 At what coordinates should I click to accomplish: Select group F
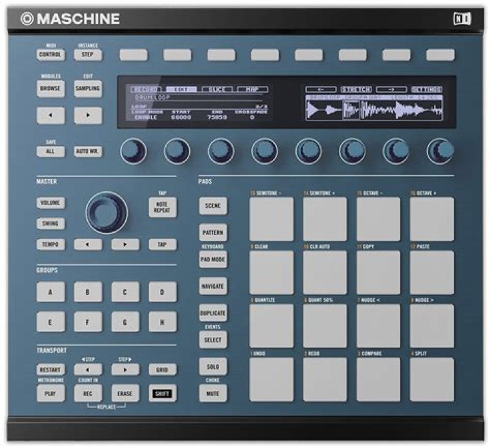[x=88, y=321]
